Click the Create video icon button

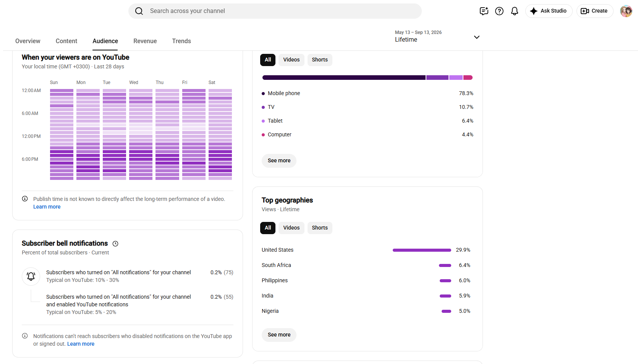click(594, 11)
